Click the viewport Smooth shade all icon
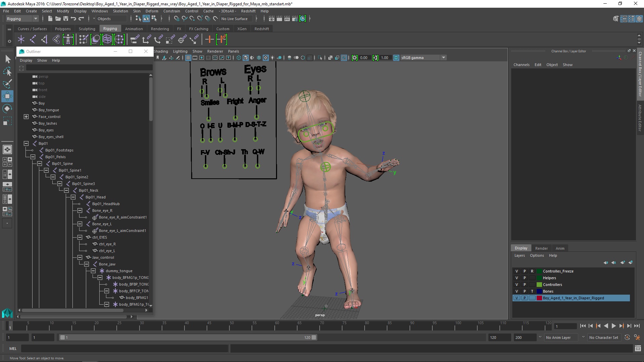 click(246, 58)
